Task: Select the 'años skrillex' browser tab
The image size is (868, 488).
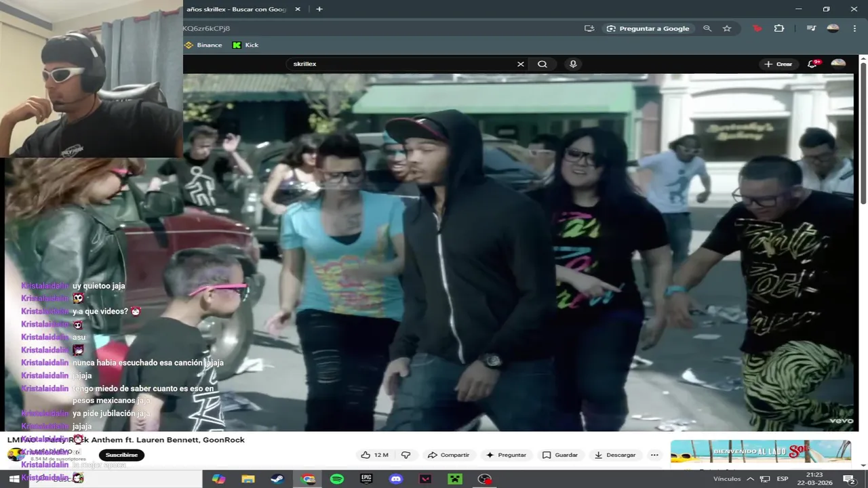Action: coord(236,9)
